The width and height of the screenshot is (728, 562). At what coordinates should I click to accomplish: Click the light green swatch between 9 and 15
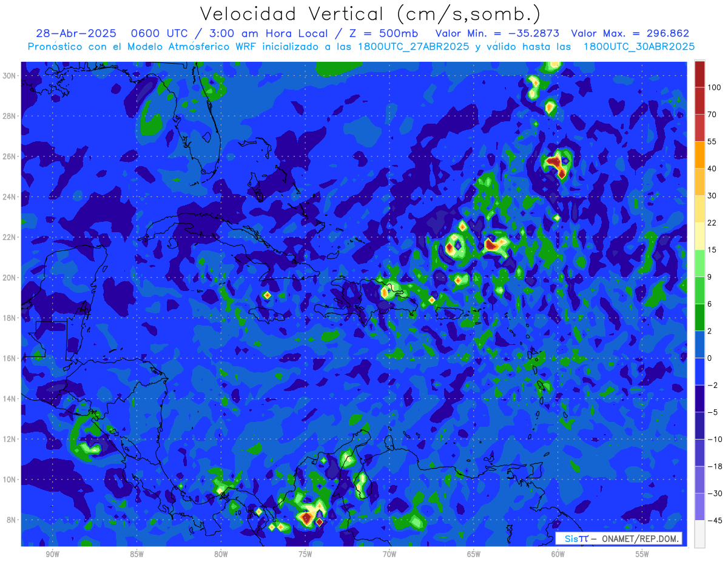tap(699, 263)
